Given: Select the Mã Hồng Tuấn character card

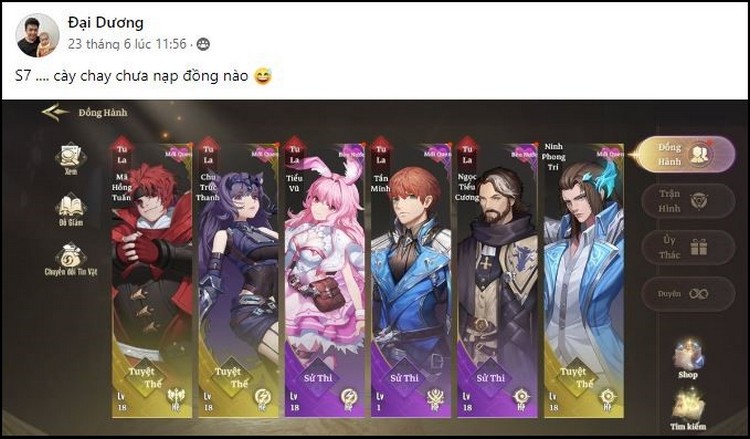Looking at the screenshot, I should pos(152,280).
